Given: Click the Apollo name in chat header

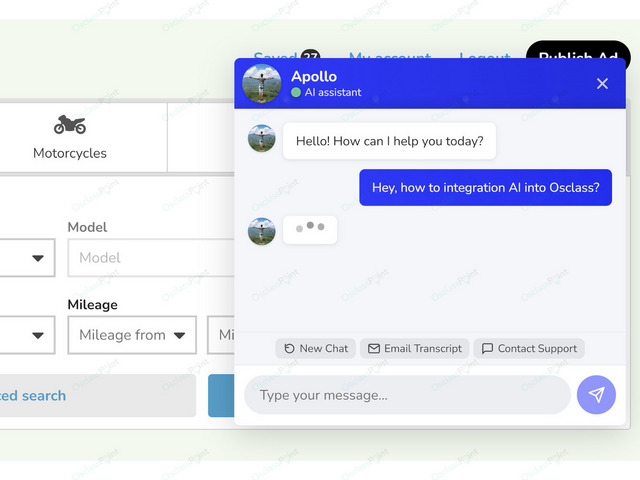Looking at the screenshot, I should [x=314, y=76].
